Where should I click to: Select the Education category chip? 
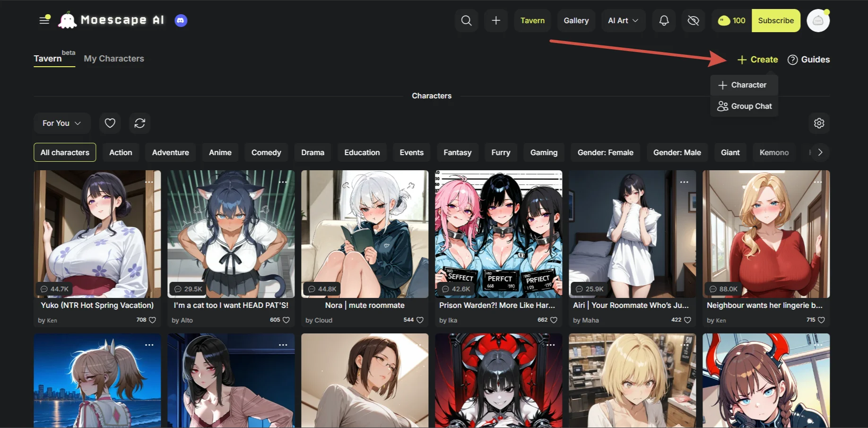pos(362,152)
